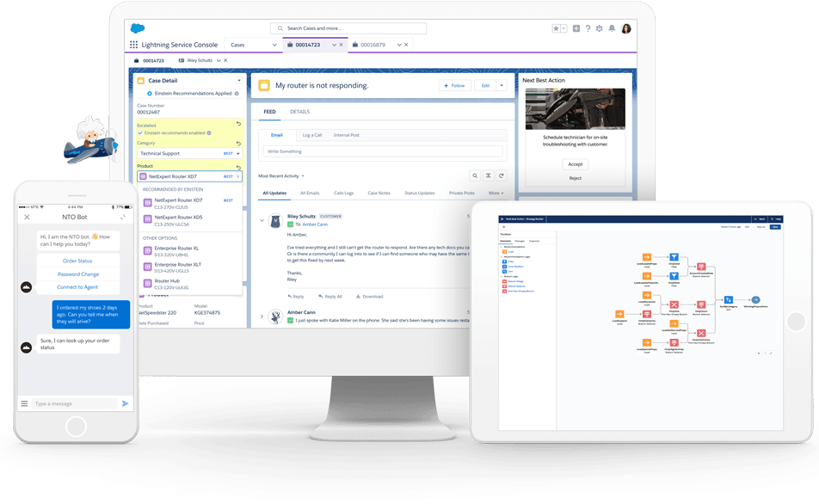Reject the Next Best Action
The image size is (819, 504).
[x=575, y=178]
